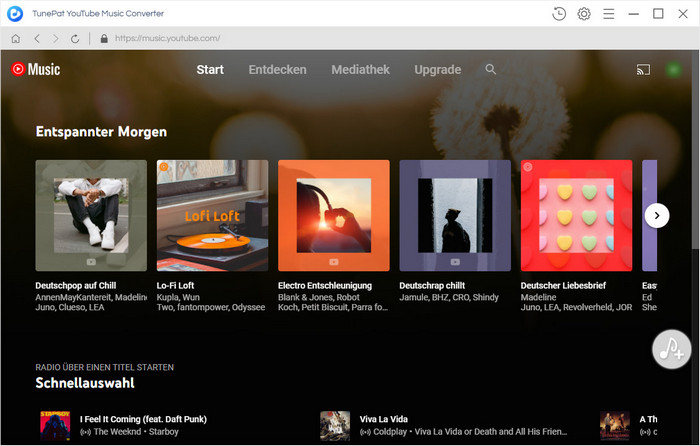
Task: Navigate forward with the right arrow
Action: pos(56,38)
